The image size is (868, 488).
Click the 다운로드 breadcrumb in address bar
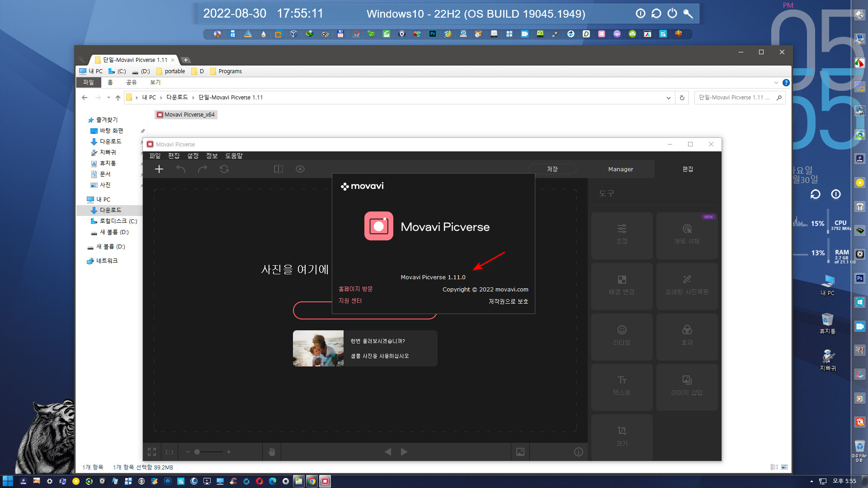[177, 98]
